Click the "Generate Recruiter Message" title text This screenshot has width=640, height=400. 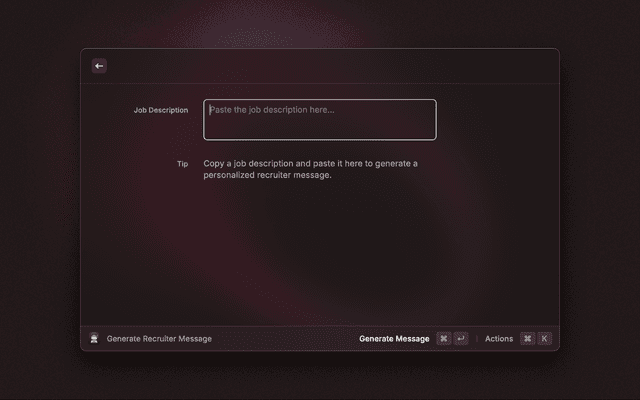point(159,339)
